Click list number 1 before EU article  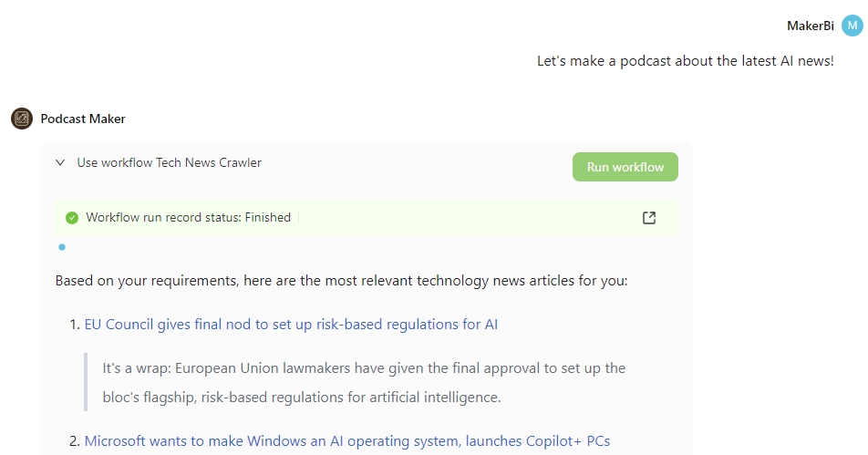(75, 325)
